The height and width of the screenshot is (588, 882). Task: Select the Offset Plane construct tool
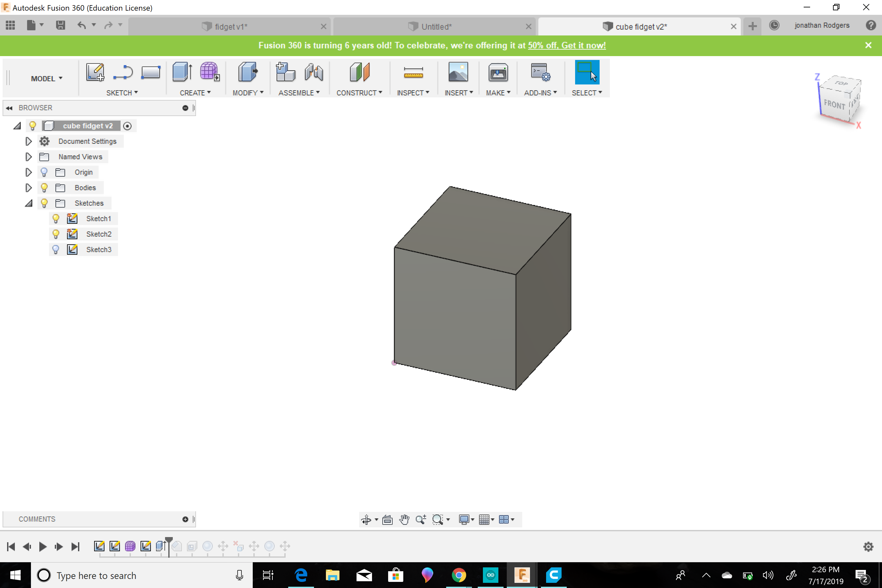tap(359, 72)
